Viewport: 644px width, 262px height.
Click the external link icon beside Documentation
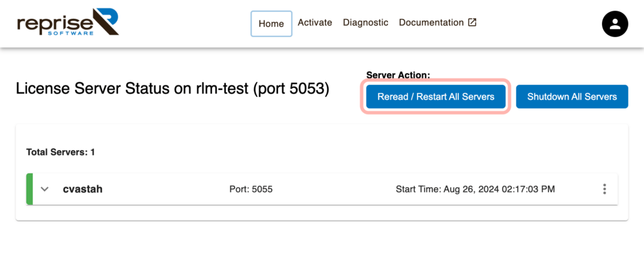coord(472,23)
